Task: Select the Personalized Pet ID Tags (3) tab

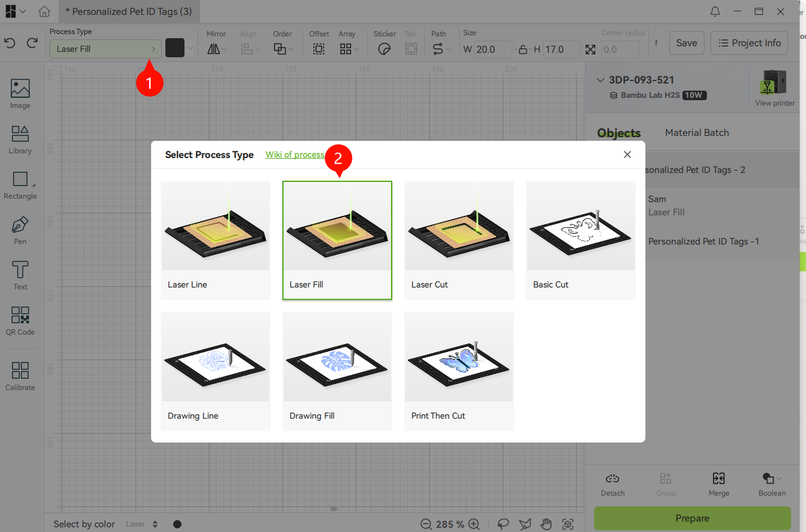Action: pyautogui.click(x=129, y=11)
